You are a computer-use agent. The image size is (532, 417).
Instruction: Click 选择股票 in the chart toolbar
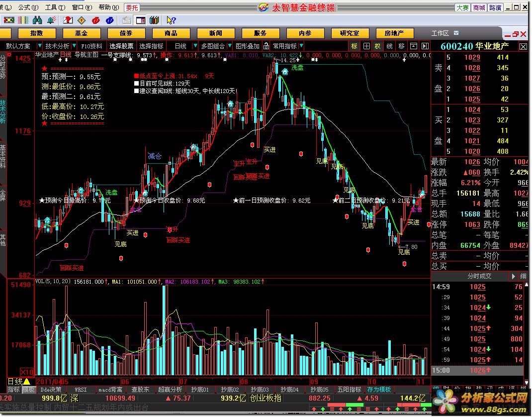point(121,46)
